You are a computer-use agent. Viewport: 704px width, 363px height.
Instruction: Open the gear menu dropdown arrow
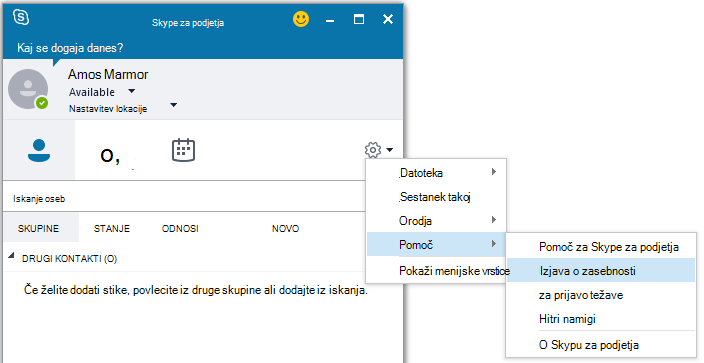(x=389, y=150)
